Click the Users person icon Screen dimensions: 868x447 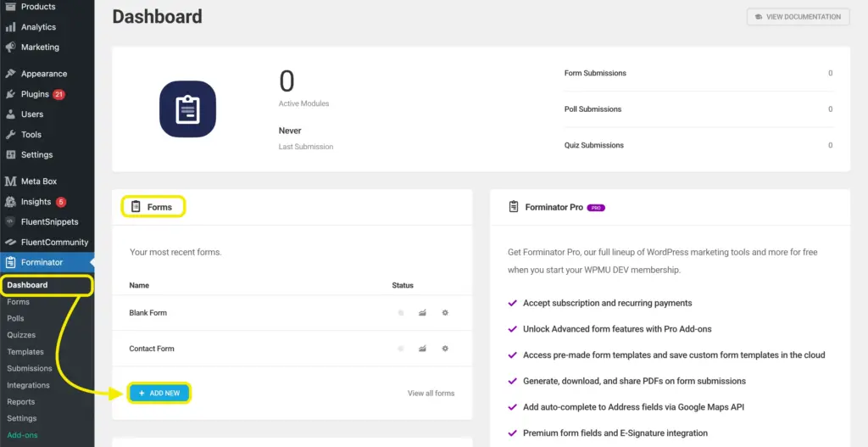(x=11, y=115)
